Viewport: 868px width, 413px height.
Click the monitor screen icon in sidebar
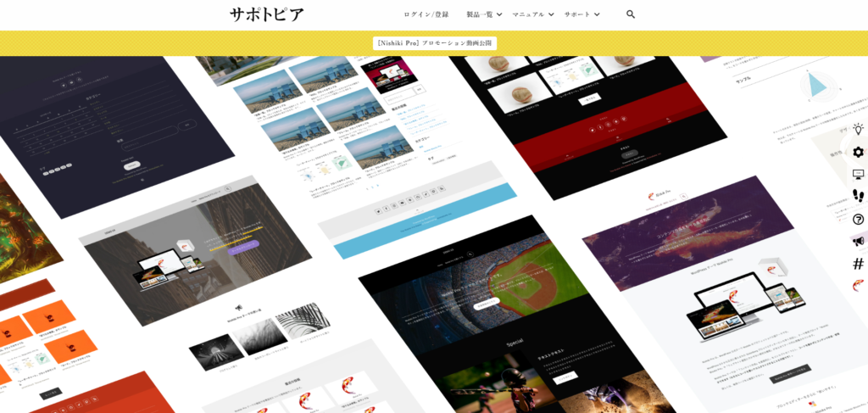coord(858,175)
